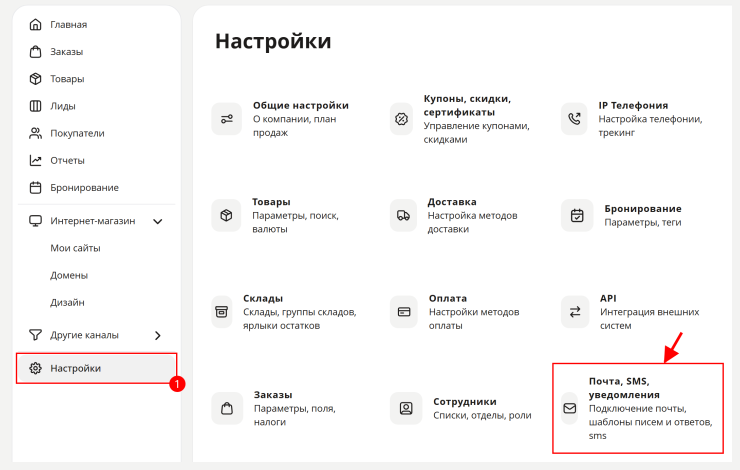Click the exchange arrows icon for API
Screen dimensions: 740x470
575,312
